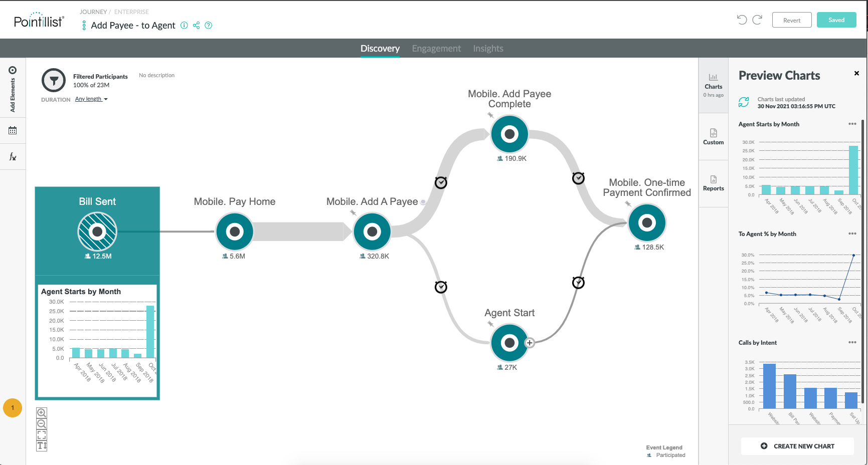Image resolution: width=868 pixels, height=465 pixels.
Task: Click the Revert button
Action: tap(791, 20)
